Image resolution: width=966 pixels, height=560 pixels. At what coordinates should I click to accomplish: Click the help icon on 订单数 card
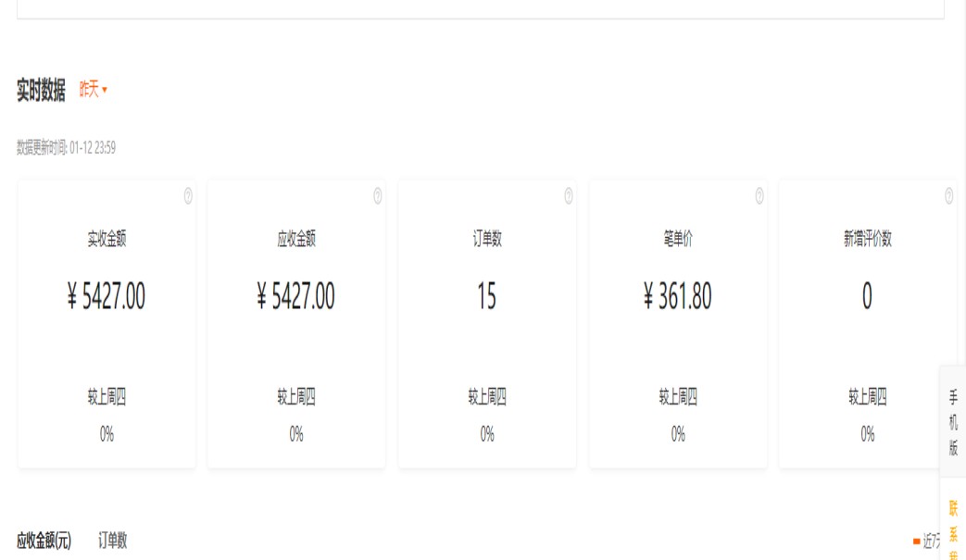[x=569, y=195]
